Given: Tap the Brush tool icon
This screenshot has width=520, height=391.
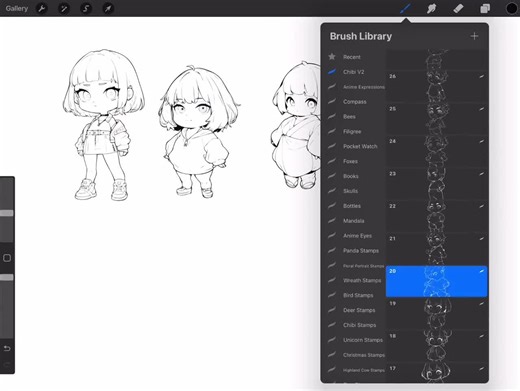Looking at the screenshot, I should (x=405, y=8).
